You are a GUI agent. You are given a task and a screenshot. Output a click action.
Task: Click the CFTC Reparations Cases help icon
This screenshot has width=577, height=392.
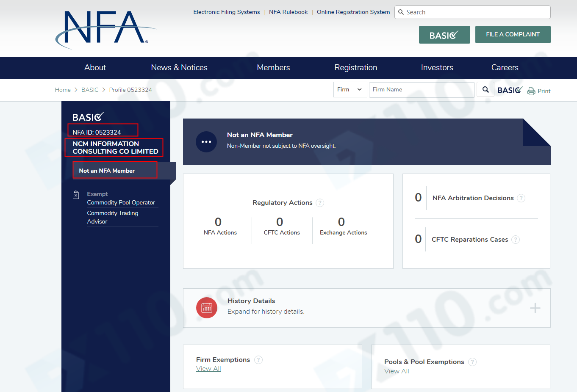tap(516, 240)
